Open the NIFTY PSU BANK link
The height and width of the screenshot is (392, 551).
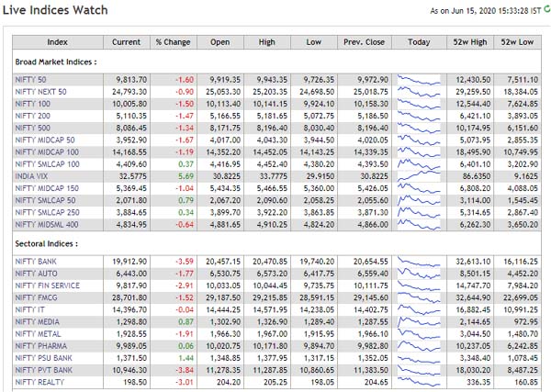pos(43,358)
